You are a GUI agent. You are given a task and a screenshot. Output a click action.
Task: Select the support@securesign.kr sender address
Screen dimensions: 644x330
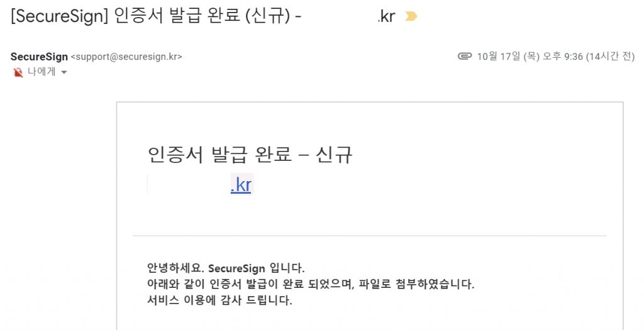click(x=126, y=57)
